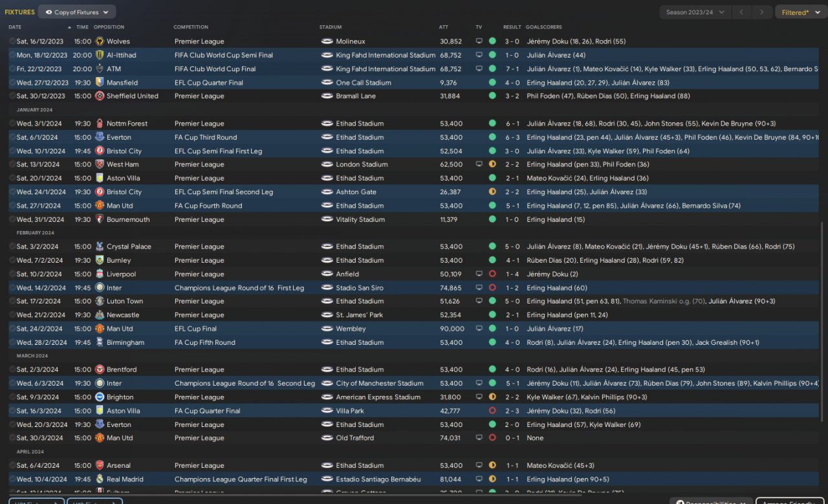Click the red loss indicator on Aston Villa FA Cup row

tap(492, 411)
